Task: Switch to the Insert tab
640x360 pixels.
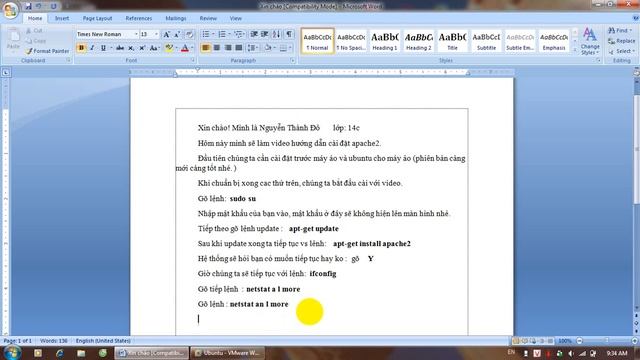Action: point(62,18)
